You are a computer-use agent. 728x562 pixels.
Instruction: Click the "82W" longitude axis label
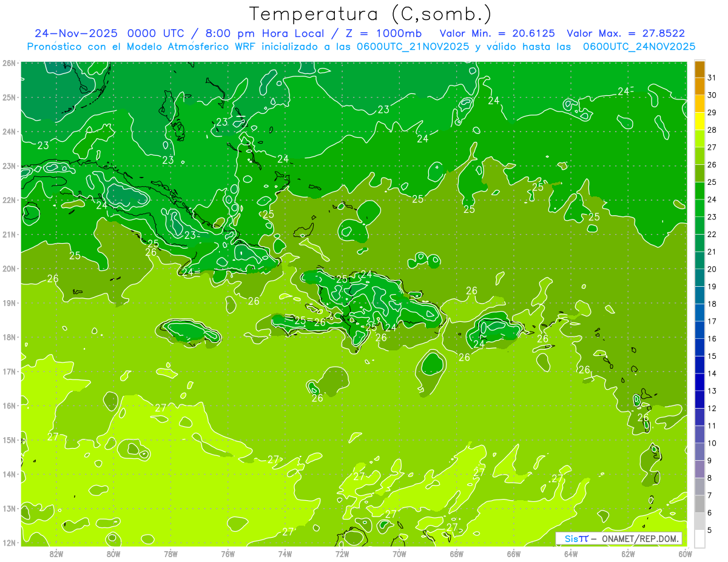point(56,554)
